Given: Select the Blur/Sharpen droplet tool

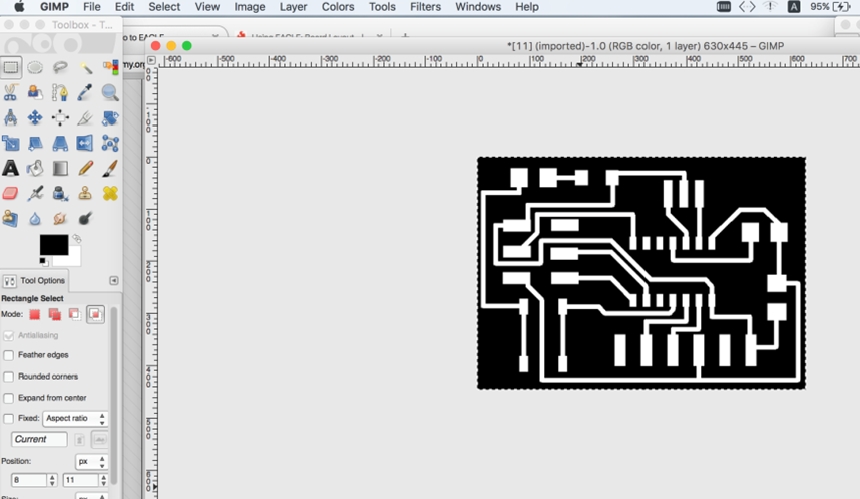Looking at the screenshot, I should pyautogui.click(x=35, y=219).
